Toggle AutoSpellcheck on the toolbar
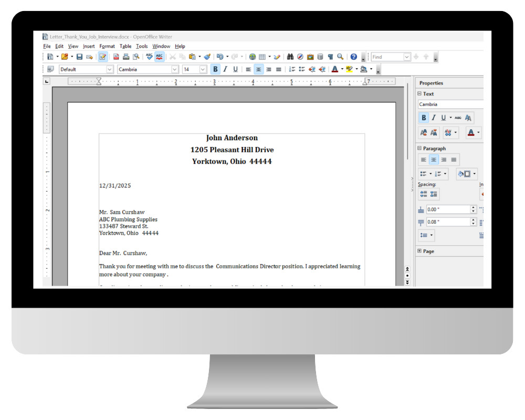The height and width of the screenshot is (420, 525). 158,57
